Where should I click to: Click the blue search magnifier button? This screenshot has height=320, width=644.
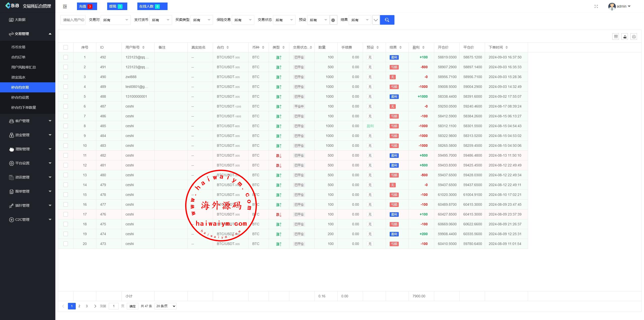coord(387,20)
